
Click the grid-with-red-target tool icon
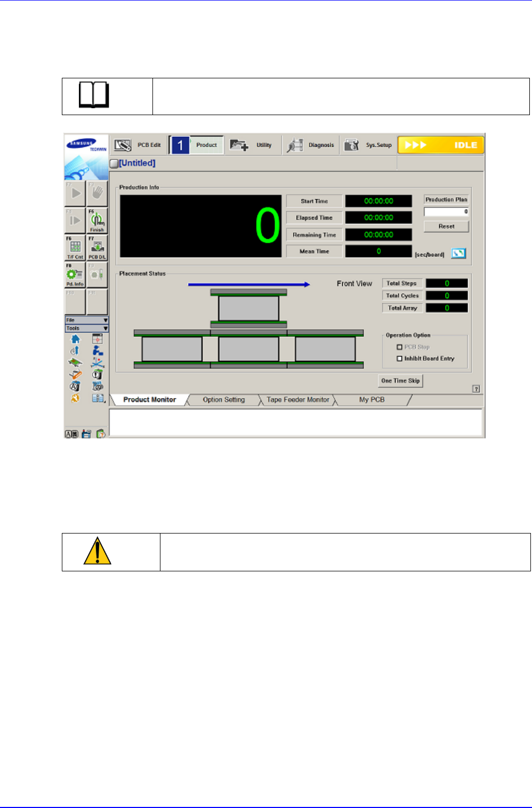[x=97, y=338]
